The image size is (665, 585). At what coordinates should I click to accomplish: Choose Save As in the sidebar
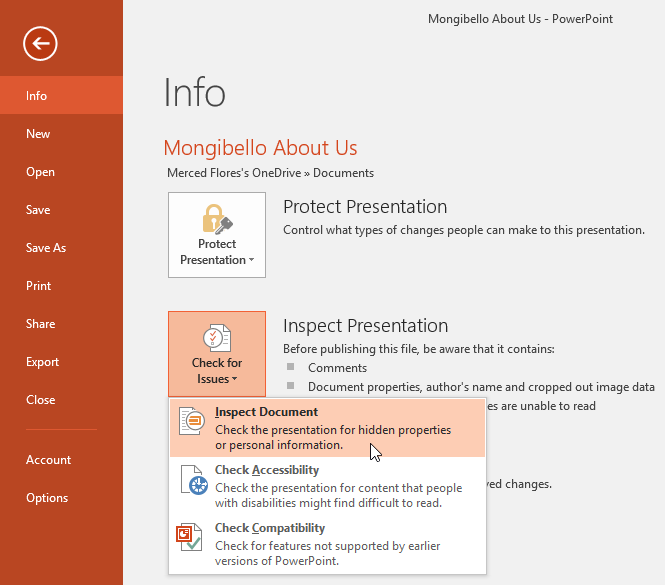tap(46, 248)
